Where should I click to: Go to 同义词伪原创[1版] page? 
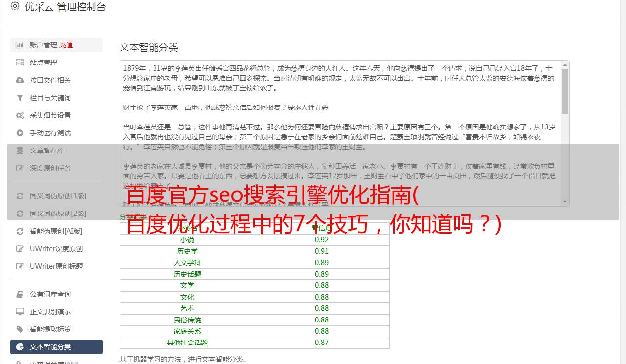tap(56, 196)
